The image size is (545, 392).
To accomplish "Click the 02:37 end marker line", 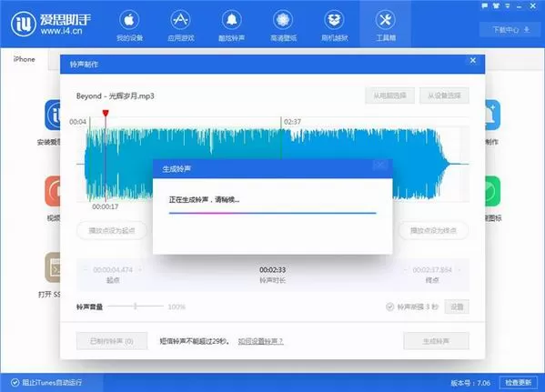I will [x=281, y=138].
